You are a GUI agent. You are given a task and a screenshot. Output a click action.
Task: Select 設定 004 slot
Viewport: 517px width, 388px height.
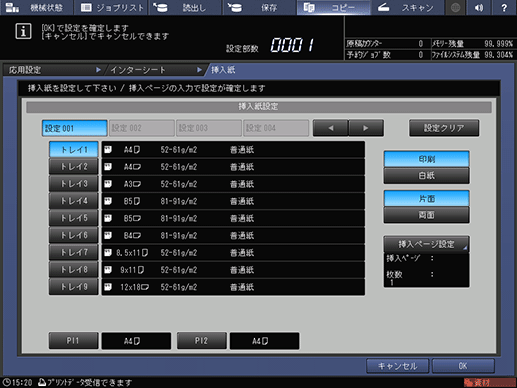[276, 128]
